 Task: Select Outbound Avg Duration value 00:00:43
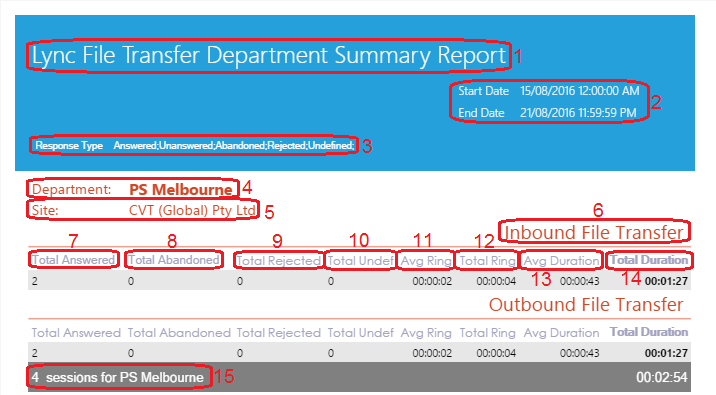579,353
